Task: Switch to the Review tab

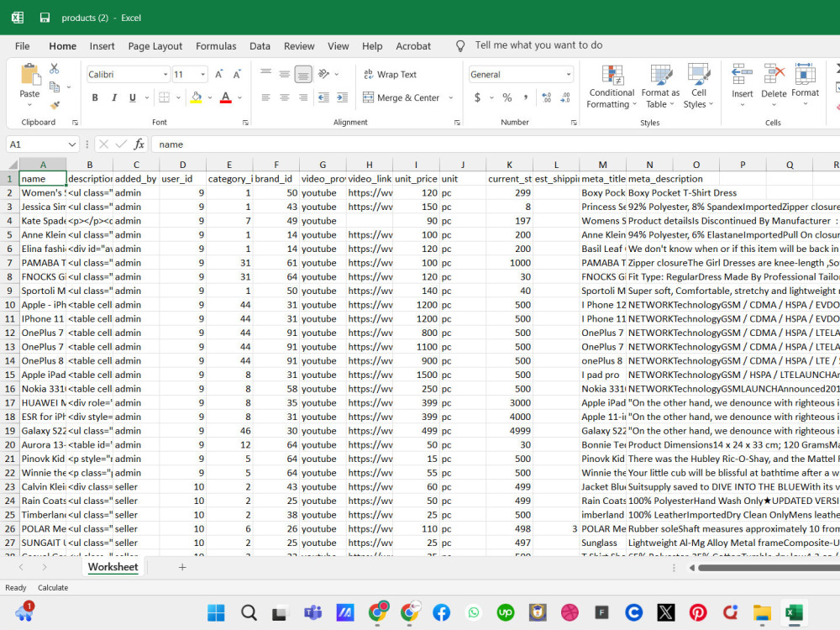Action: [299, 46]
